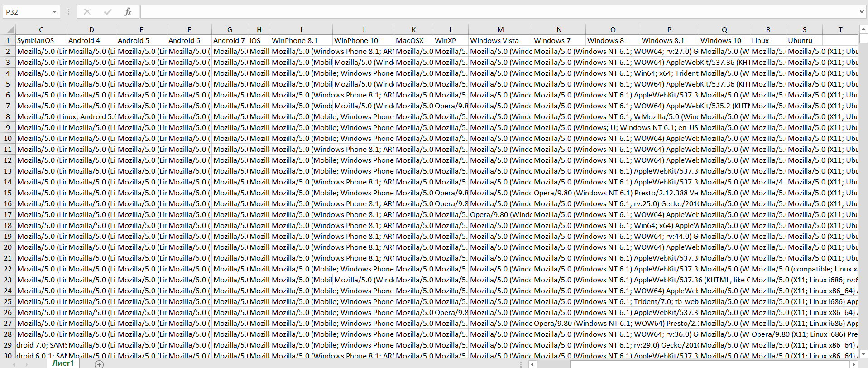Select column I header
The image size is (868, 368).
point(302,30)
